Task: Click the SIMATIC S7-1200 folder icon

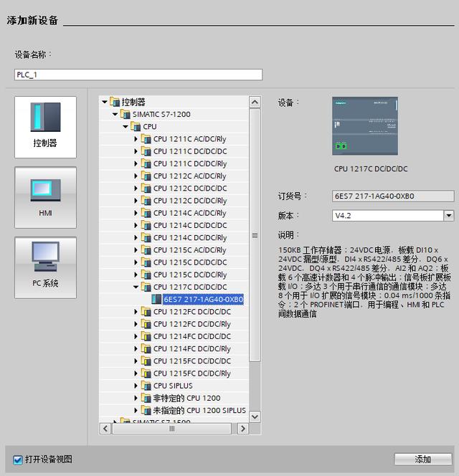Action: coord(126,115)
